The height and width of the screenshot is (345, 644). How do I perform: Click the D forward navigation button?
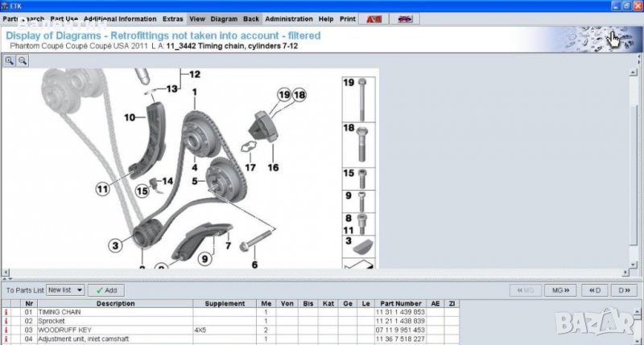tap(621, 290)
